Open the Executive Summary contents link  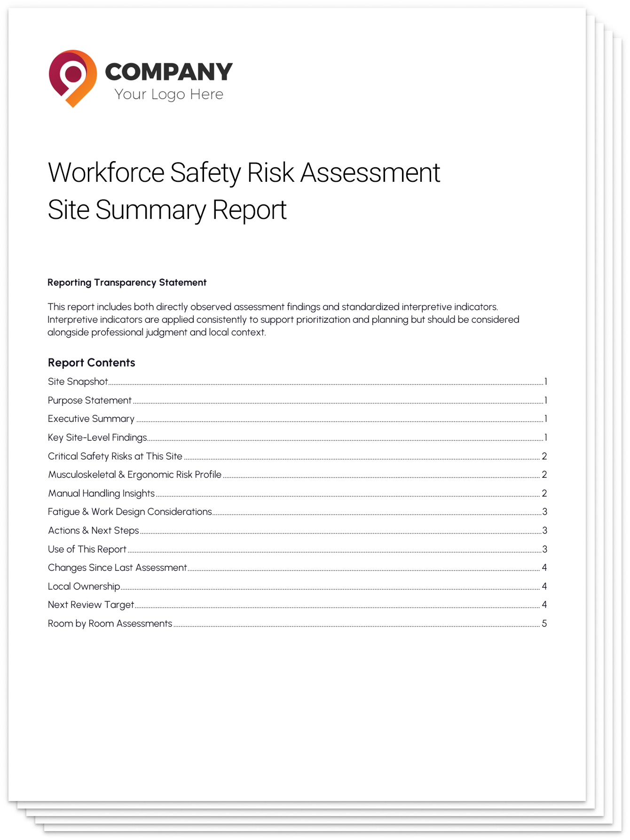tap(91, 419)
